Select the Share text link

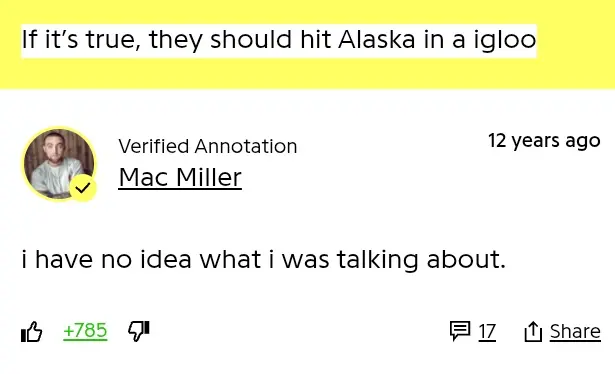[x=575, y=332]
